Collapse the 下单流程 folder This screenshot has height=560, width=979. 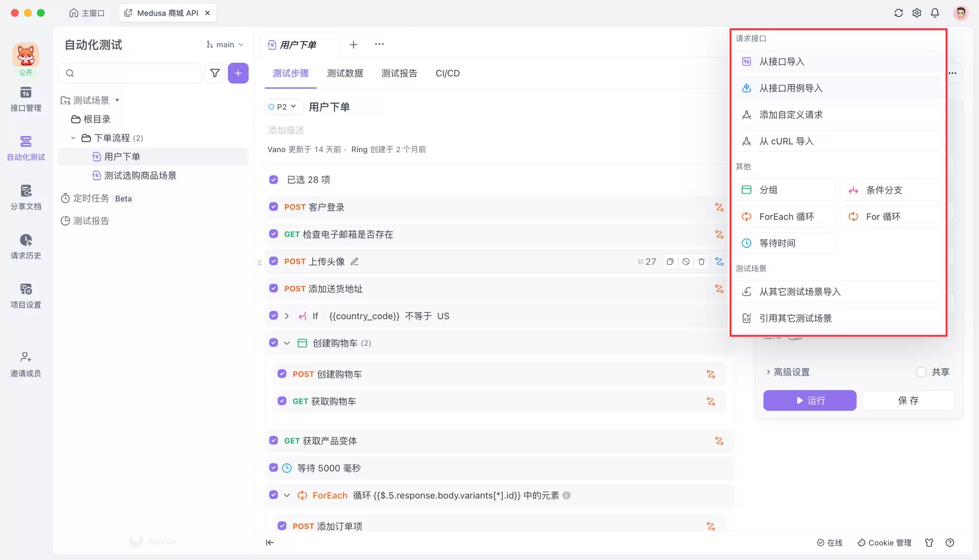(73, 138)
